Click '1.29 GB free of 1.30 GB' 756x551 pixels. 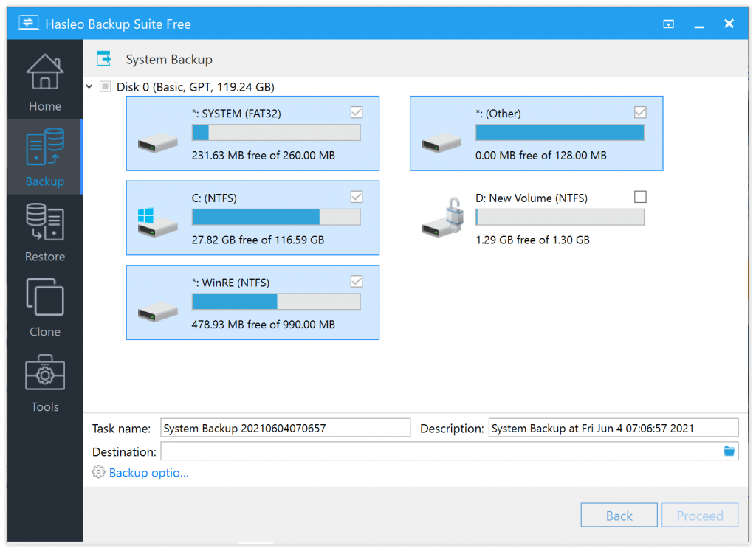coord(532,240)
